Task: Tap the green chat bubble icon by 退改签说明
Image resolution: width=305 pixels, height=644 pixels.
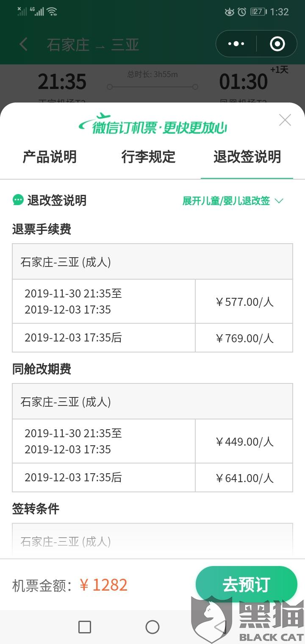Action: tap(18, 200)
